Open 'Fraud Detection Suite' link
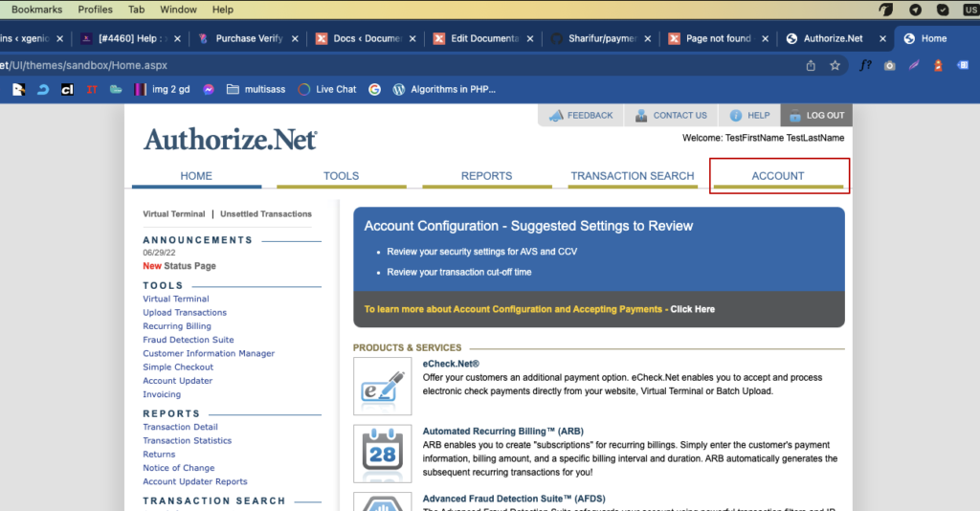980x511 pixels. 189,340
